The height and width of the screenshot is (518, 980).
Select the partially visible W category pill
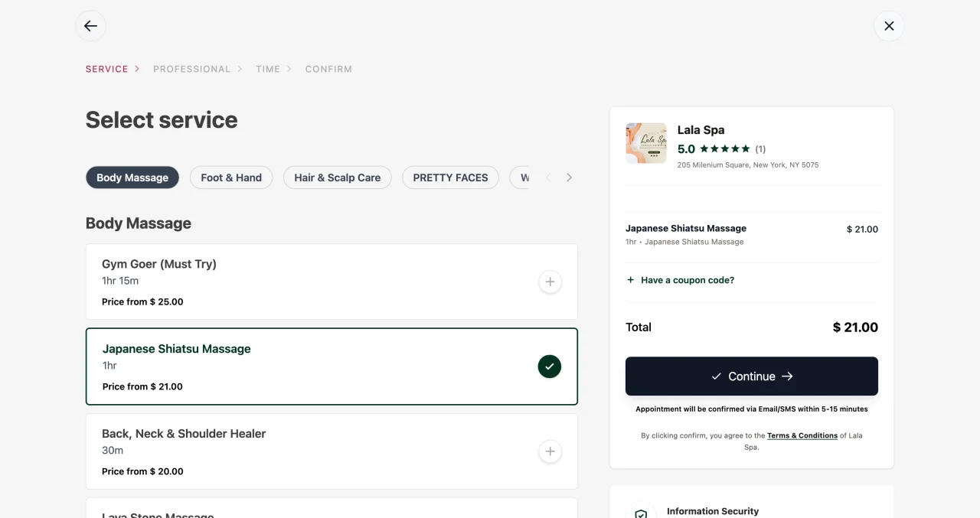(520, 178)
